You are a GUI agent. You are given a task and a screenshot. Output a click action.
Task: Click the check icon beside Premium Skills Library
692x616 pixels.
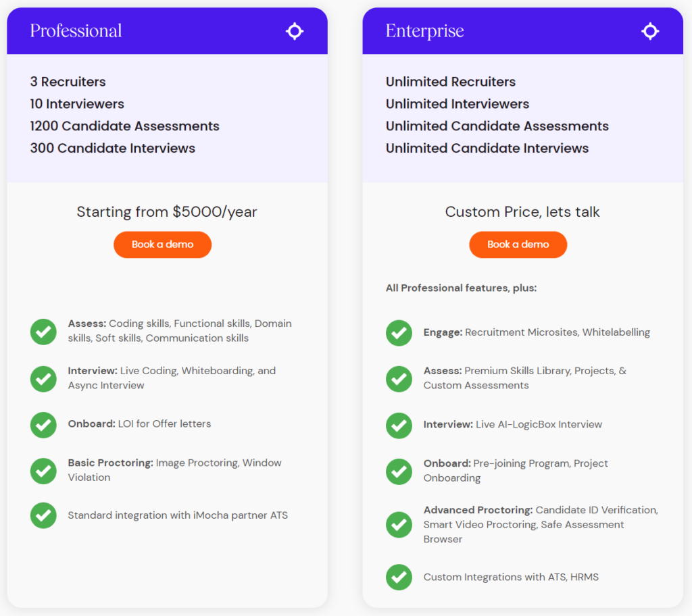coord(399,379)
